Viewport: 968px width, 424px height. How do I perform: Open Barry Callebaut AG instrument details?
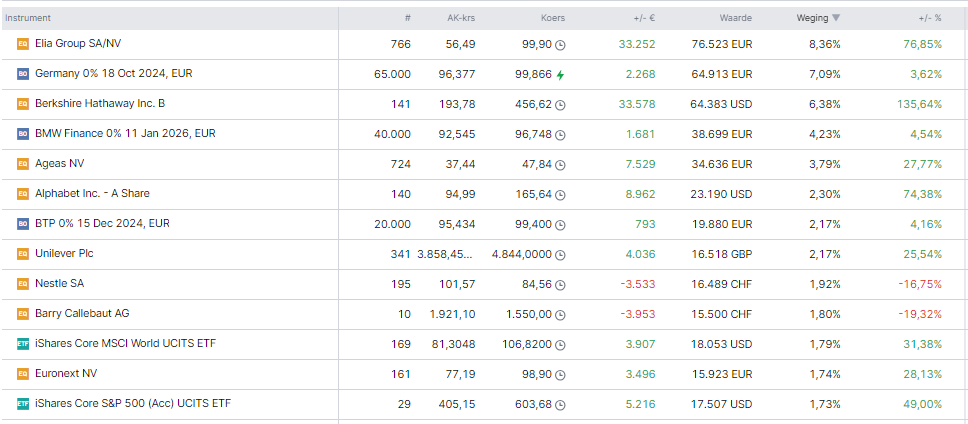pyautogui.click(x=82, y=313)
